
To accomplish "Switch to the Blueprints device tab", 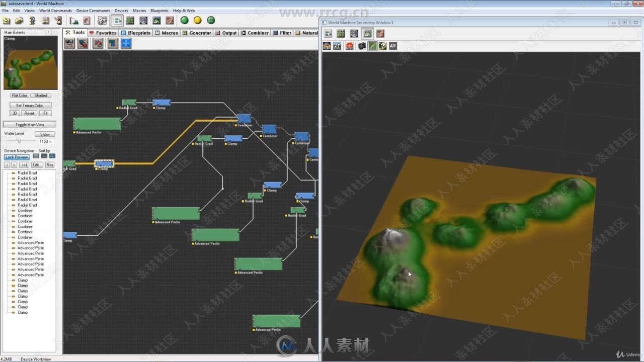I will 136,33.
